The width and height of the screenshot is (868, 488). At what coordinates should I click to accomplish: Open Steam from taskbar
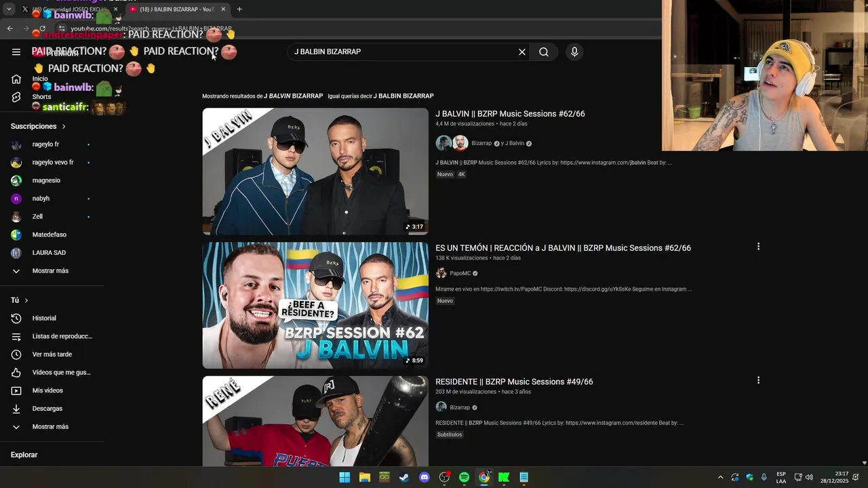(x=404, y=477)
